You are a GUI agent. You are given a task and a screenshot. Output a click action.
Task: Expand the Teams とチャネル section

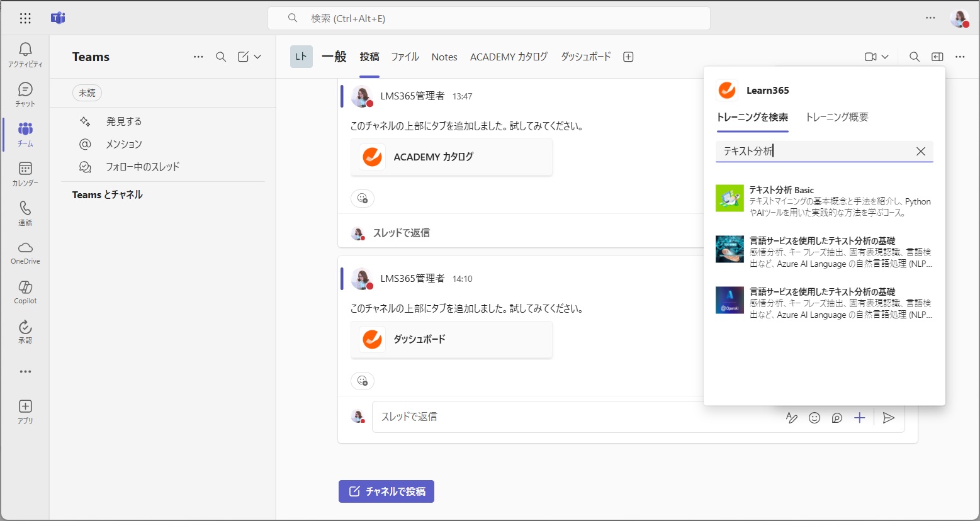(108, 194)
